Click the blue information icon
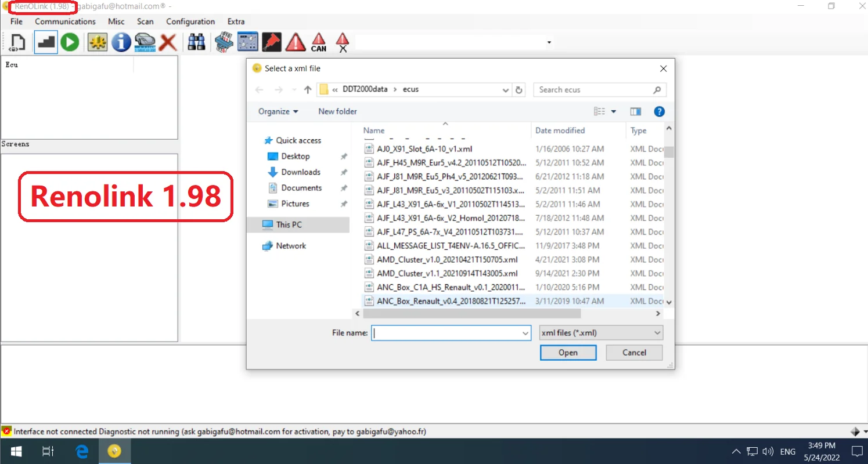Screen dimensions: 868x464 (x=121, y=42)
